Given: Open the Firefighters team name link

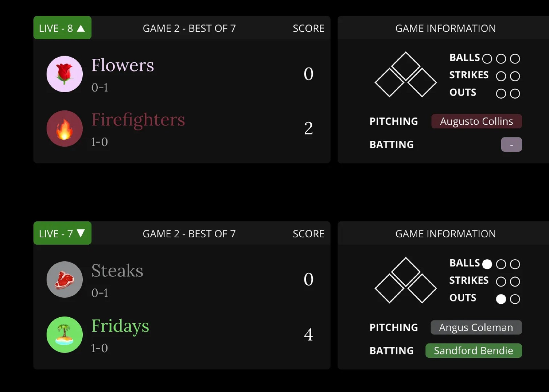Looking at the screenshot, I should coord(138,120).
